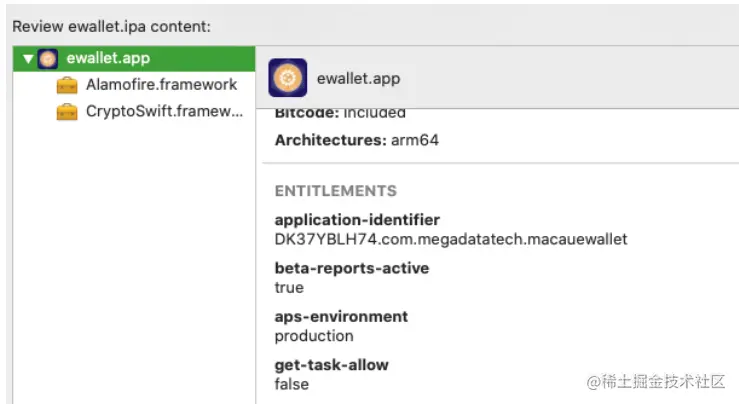This screenshot has width=739, height=404.
Task: Click the DK37YBLH74.com.megadatatech.macauewallet identifier value
Action: (451, 239)
